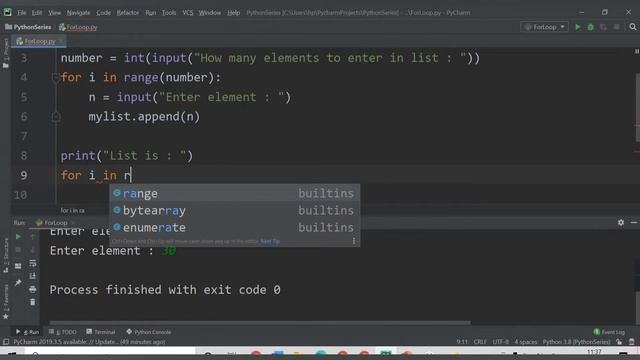Screen dimensions: 640x360
Task: Click the Restore Layout icon in the Run panel
Action: (18, 266)
